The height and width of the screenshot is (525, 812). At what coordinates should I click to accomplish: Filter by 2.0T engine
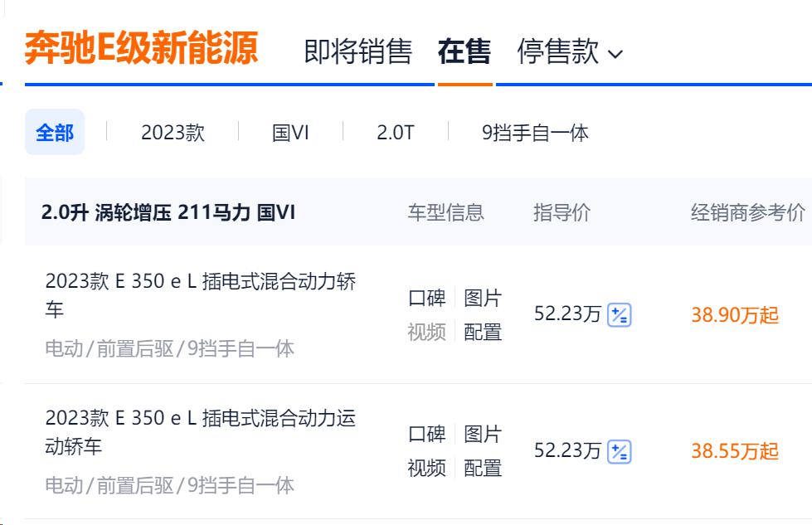[x=395, y=133]
